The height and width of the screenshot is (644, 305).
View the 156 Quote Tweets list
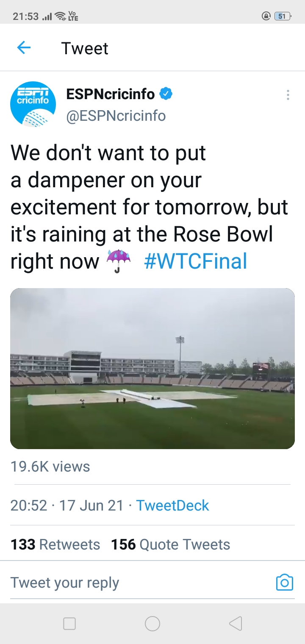170,544
